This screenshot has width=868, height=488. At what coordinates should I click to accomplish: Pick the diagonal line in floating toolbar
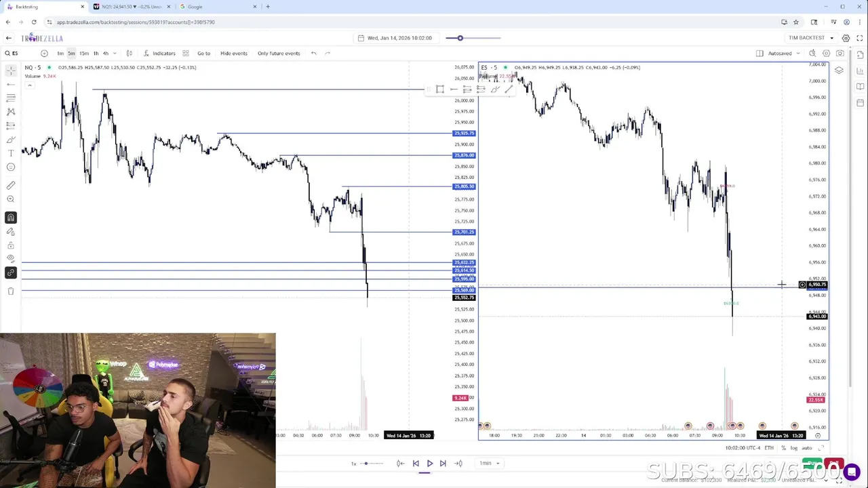click(x=509, y=89)
